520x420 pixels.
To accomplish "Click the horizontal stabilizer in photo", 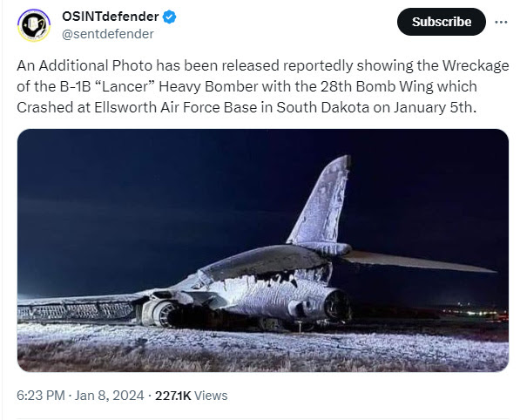I will pos(416,261).
